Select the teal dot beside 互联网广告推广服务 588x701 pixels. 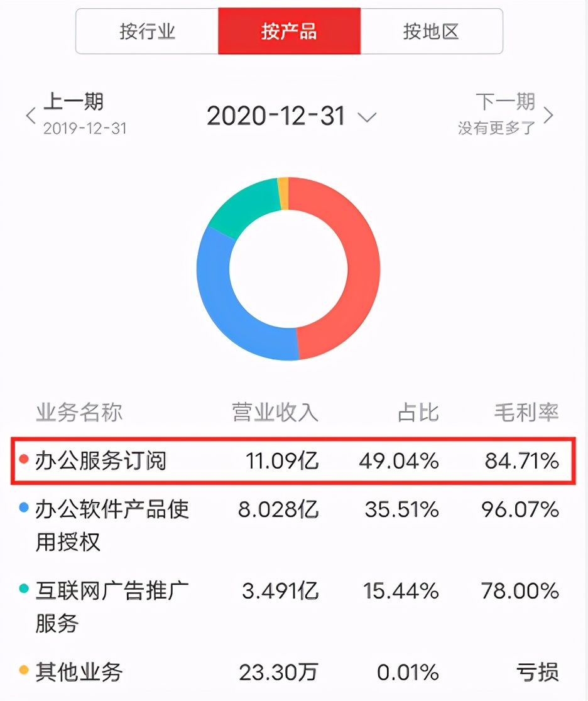(24, 589)
